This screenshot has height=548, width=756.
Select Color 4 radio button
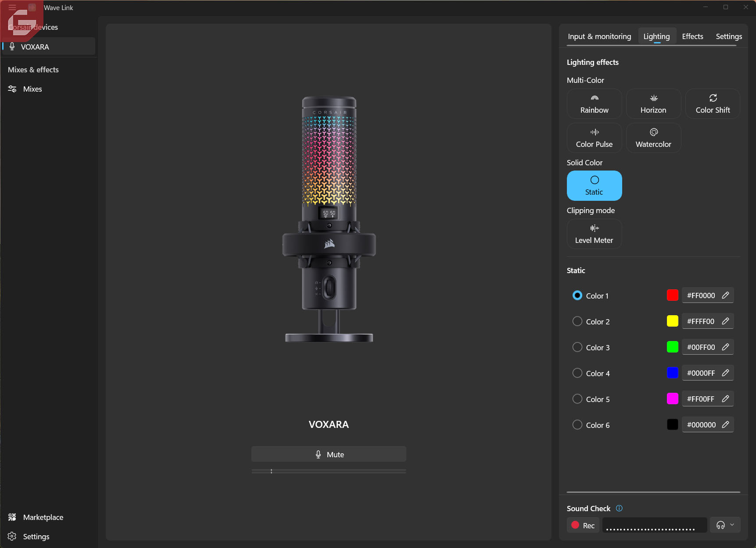tap(577, 373)
